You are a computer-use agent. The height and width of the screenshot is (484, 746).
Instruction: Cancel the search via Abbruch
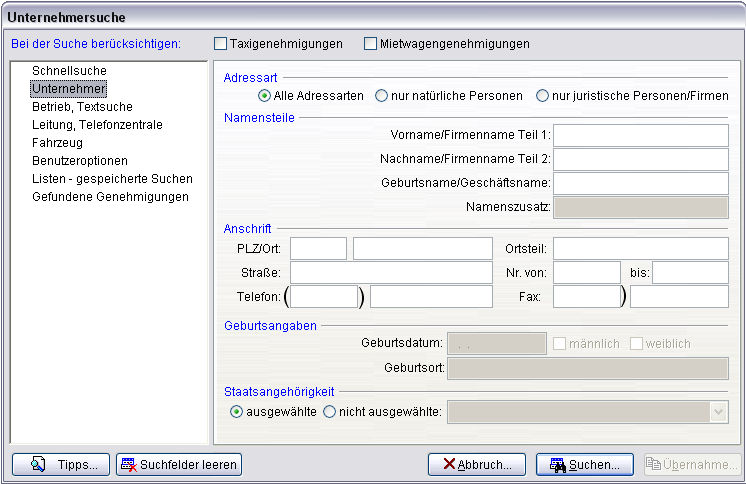coord(477,464)
